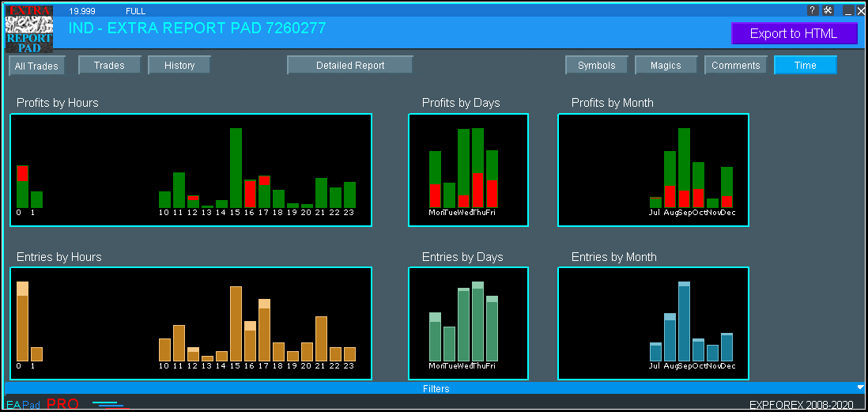Open the Filters bar

click(x=435, y=388)
